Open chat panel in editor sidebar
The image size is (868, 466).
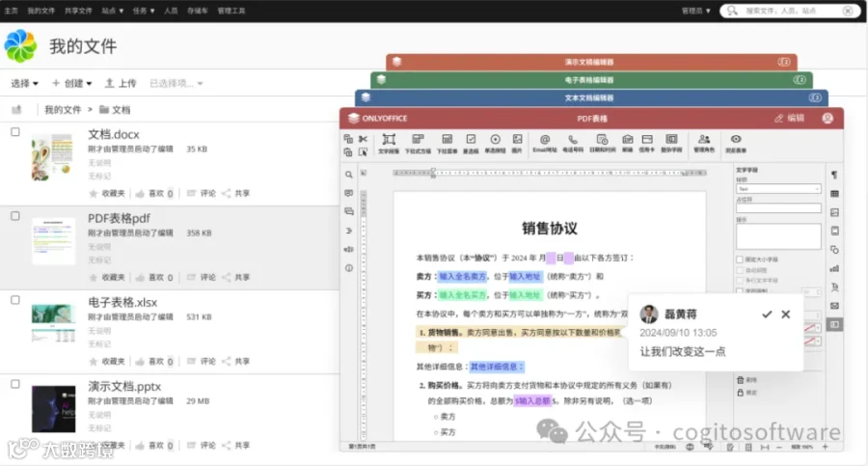(x=349, y=211)
